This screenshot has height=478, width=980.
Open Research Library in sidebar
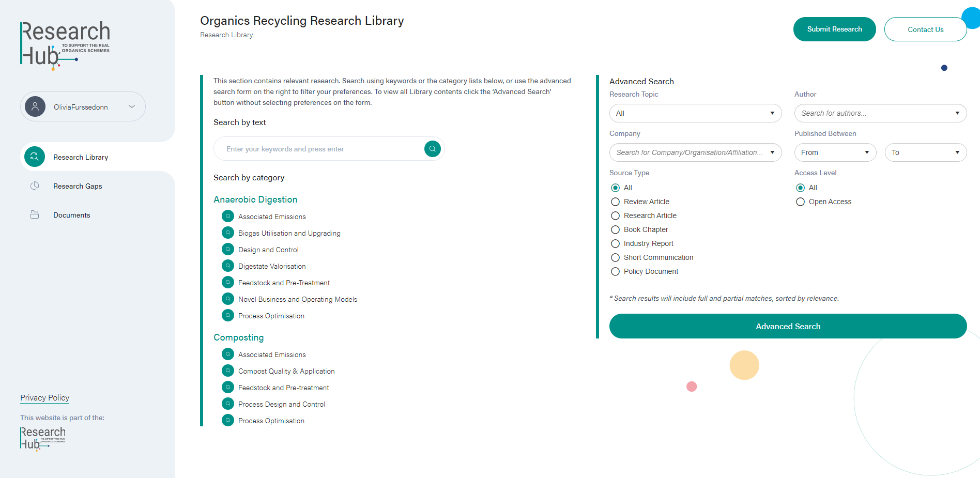tap(98, 157)
